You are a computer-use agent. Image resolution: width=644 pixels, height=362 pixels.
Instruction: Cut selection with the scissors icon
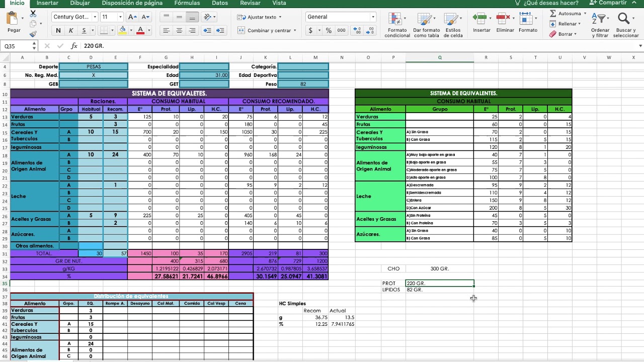coord(33,14)
